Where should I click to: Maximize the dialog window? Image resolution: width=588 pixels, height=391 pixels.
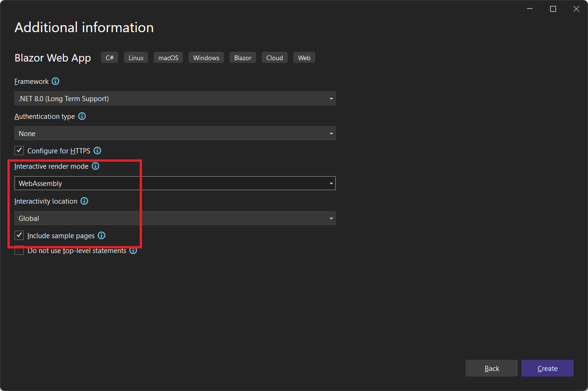click(x=553, y=9)
